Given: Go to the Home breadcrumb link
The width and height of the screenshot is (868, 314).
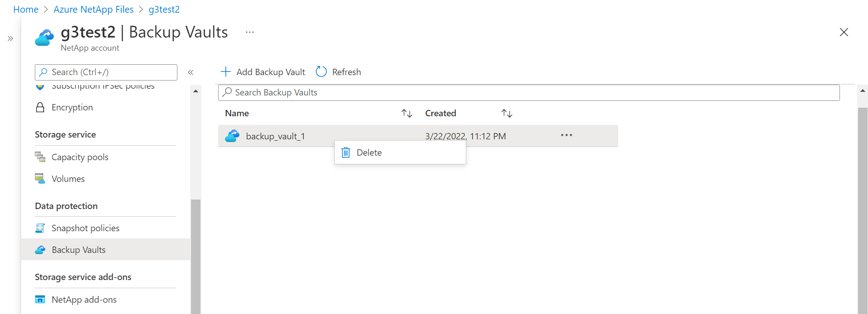Looking at the screenshot, I should [x=26, y=10].
